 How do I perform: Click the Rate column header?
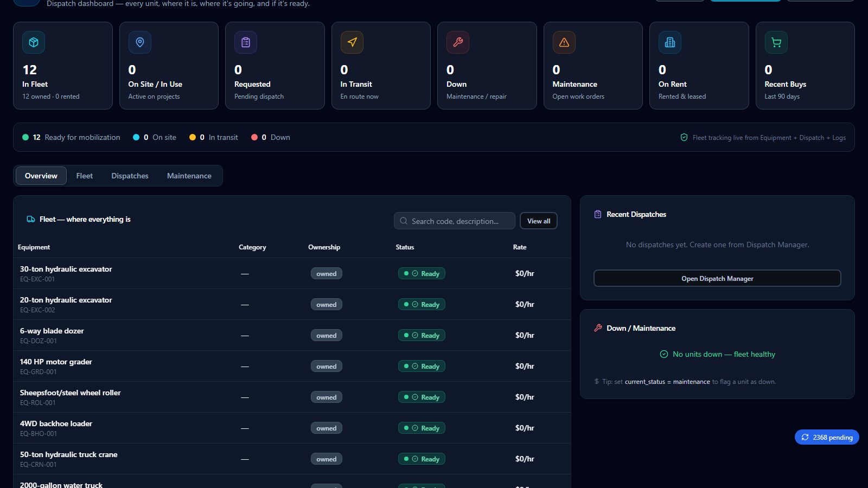coord(520,247)
